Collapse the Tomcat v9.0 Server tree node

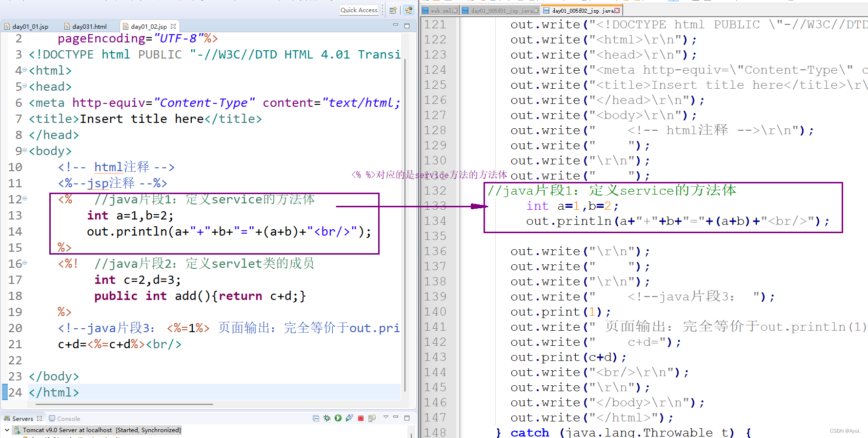(7, 430)
